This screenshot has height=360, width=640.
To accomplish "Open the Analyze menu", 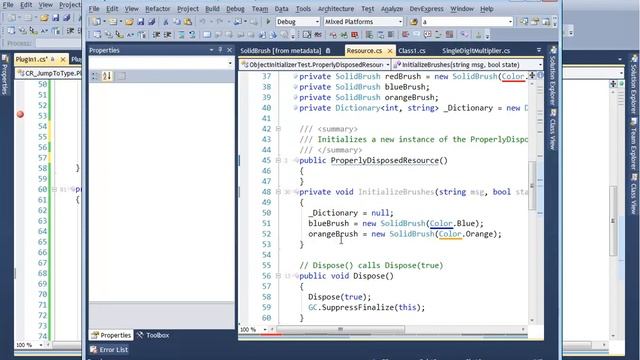I will [392, 9].
